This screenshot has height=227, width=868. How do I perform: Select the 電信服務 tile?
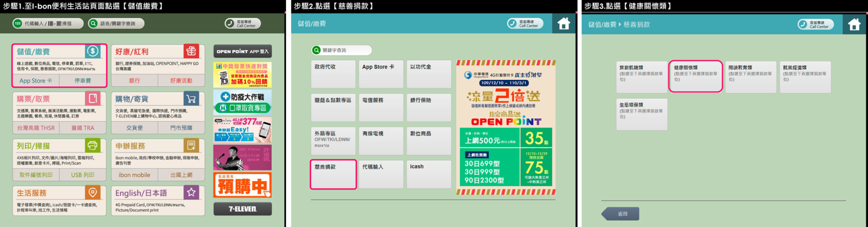381,108
